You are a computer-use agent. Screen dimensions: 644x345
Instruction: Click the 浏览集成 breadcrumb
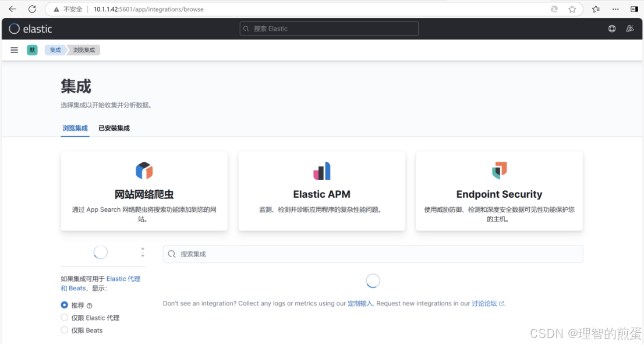(x=84, y=50)
